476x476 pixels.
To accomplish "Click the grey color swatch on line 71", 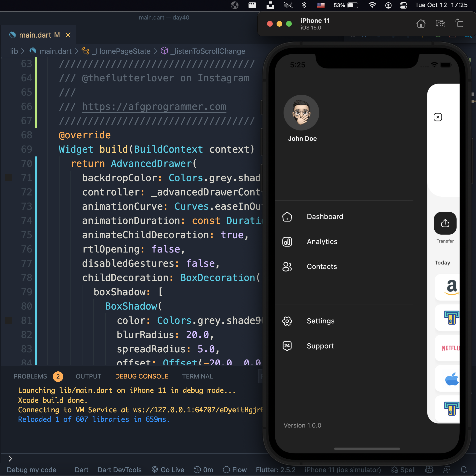I will pyautogui.click(x=8, y=178).
